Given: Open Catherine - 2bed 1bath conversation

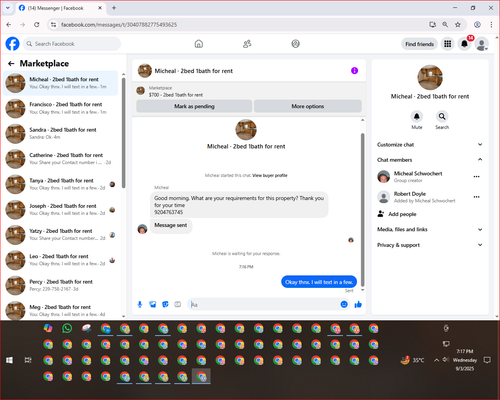Looking at the screenshot, I should [61, 159].
